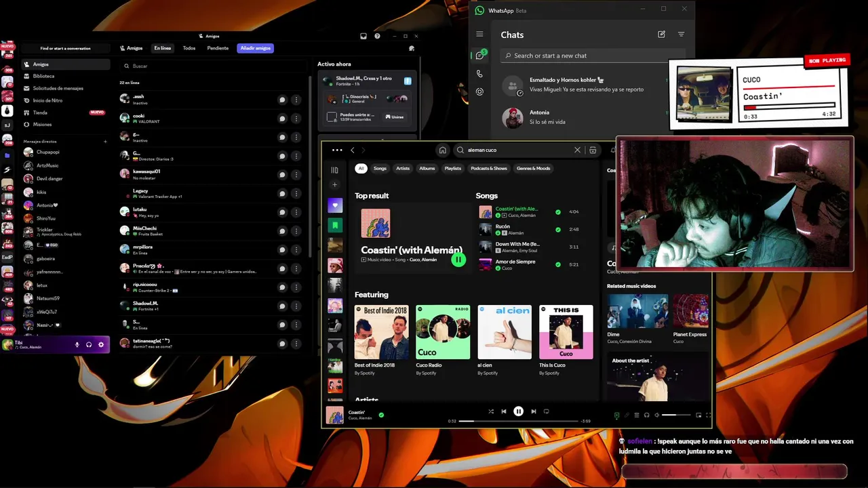Select Albums filter in Spotify search

point(427,168)
